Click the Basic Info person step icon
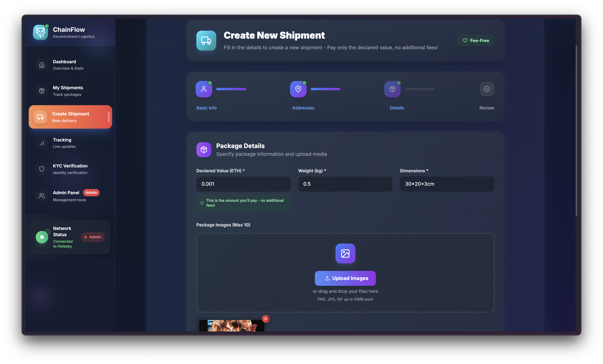 click(x=204, y=89)
